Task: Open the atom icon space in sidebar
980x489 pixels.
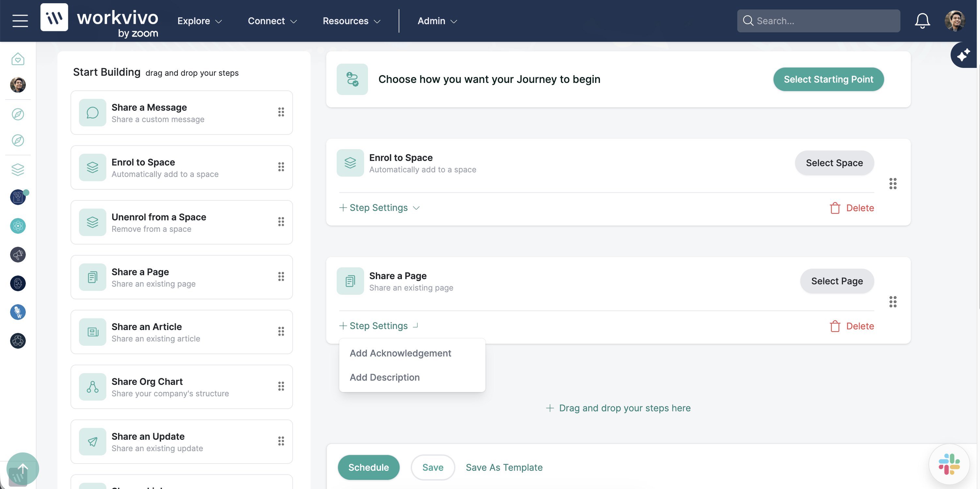Action: (18, 226)
